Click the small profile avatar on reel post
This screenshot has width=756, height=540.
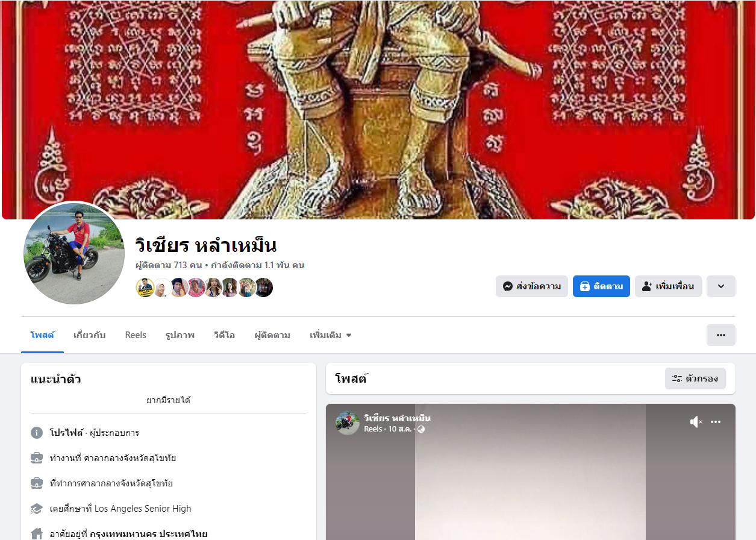(348, 423)
